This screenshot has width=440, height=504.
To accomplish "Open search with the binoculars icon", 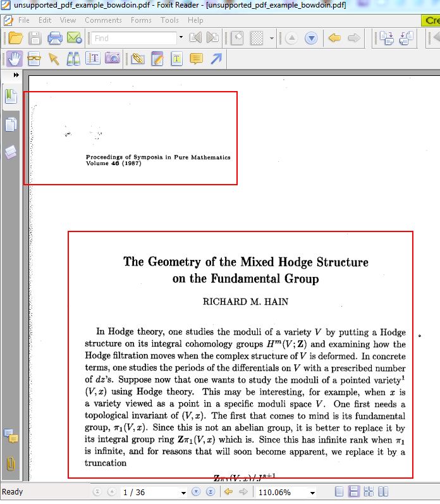I will click(x=73, y=59).
